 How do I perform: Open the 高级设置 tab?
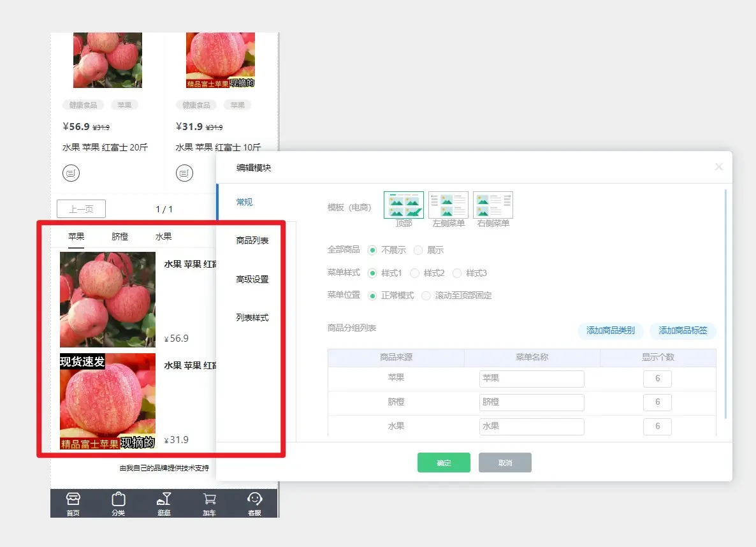(x=252, y=279)
